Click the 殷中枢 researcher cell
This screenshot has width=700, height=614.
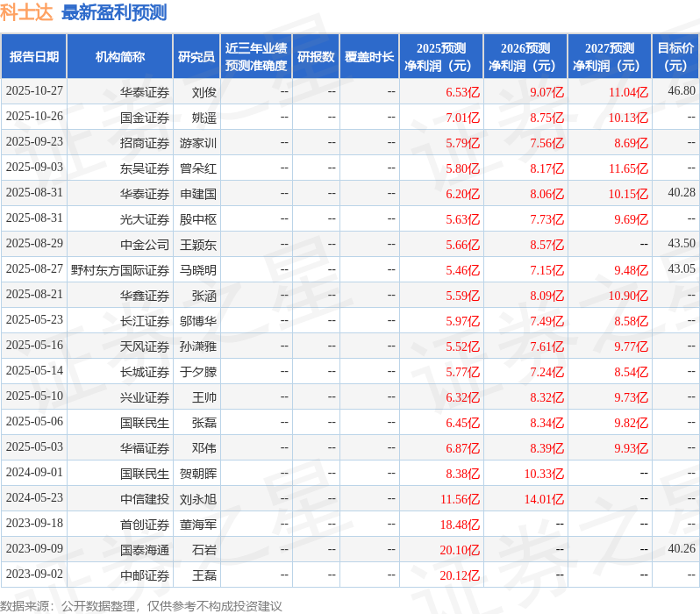tap(198, 219)
